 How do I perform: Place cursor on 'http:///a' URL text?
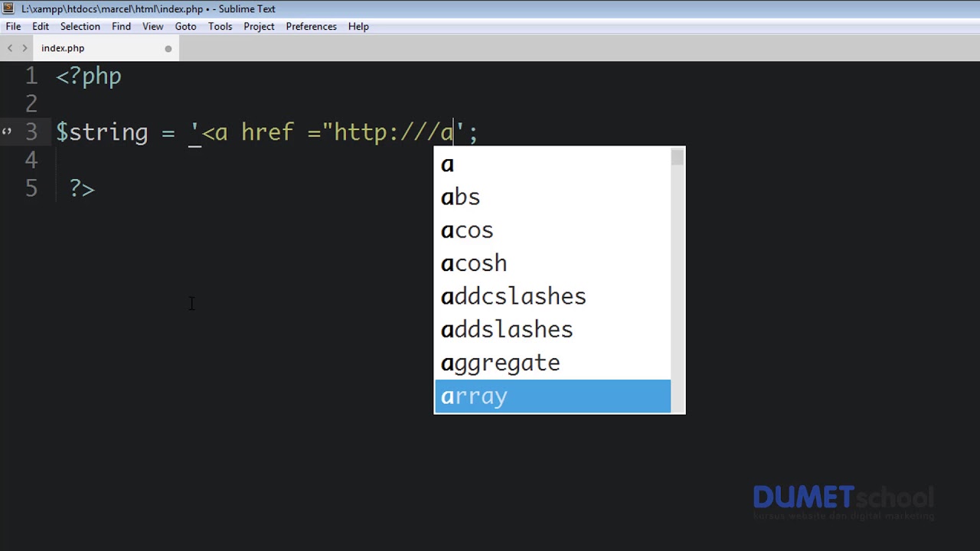click(x=394, y=132)
